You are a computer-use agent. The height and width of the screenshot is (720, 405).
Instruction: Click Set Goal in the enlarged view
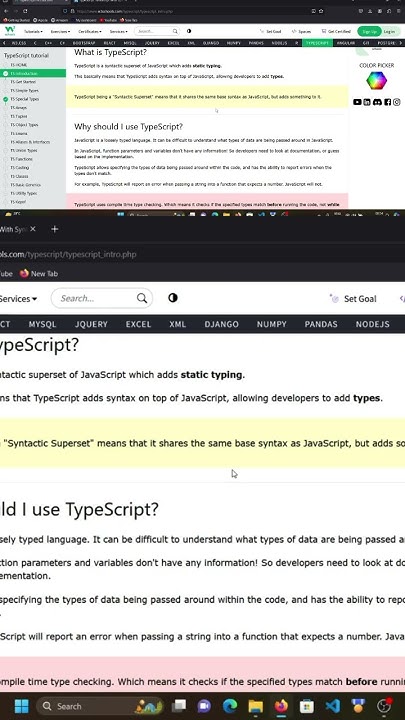click(x=354, y=298)
